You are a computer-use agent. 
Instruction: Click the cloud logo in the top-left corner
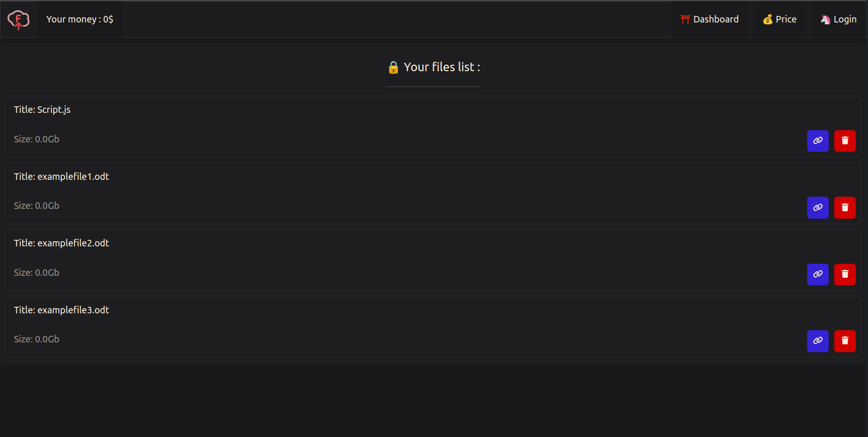click(18, 19)
